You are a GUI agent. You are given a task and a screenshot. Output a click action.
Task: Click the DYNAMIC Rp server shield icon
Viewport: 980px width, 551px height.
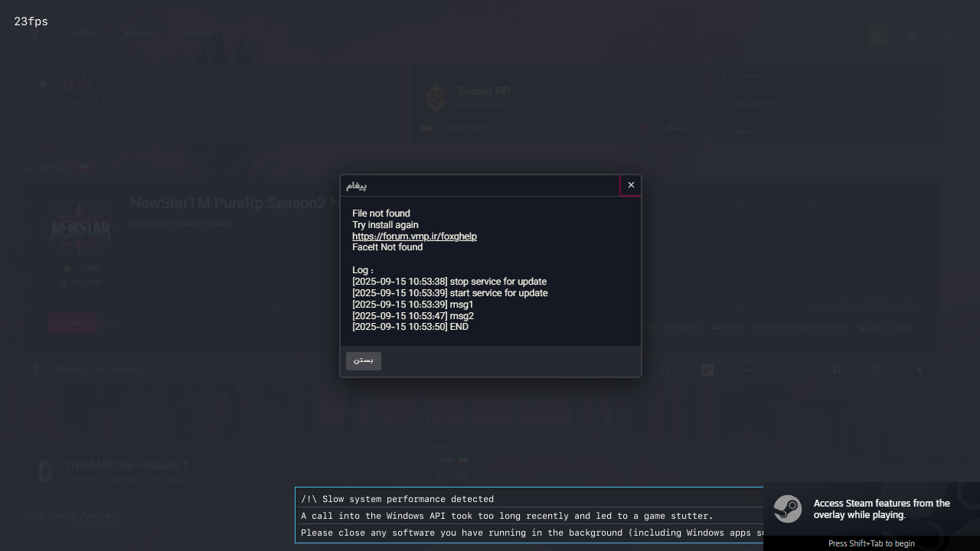point(45,471)
